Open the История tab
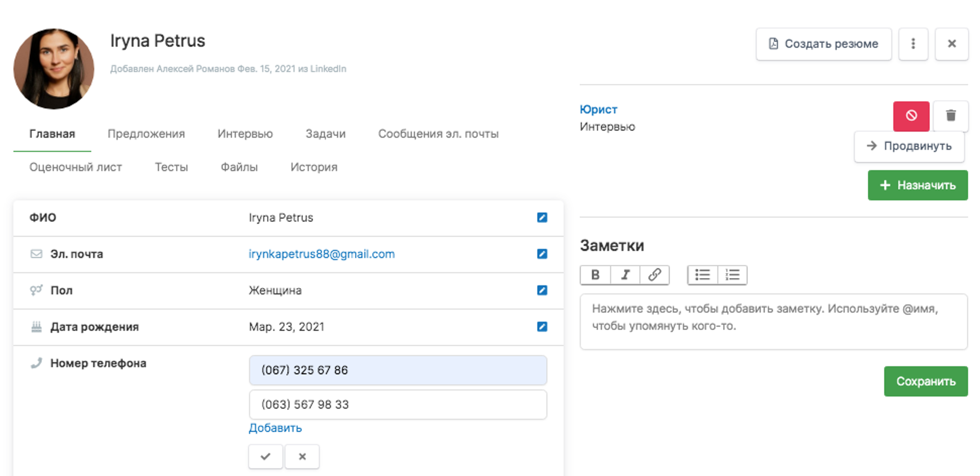980x476 pixels. click(314, 167)
